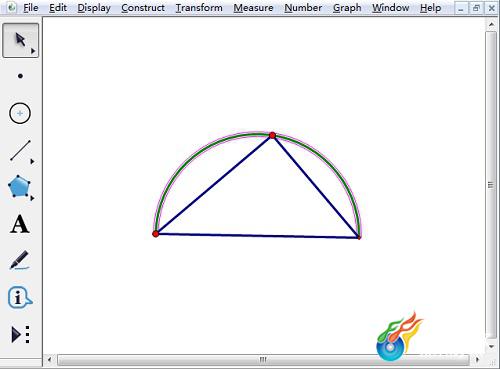Image resolution: width=500 pixels, height=369 pixels.
Task: Open the Construct menu
Action: [143, 8]
